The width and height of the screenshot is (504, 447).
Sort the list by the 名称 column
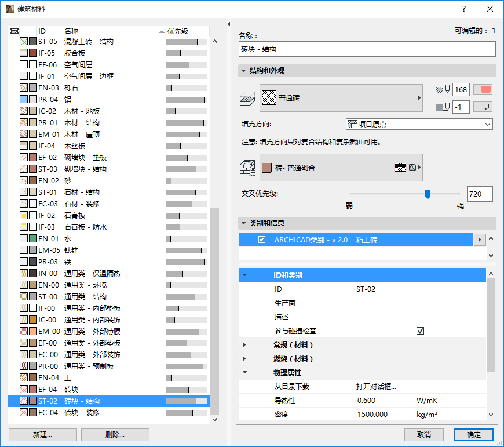tap(114, 31)
